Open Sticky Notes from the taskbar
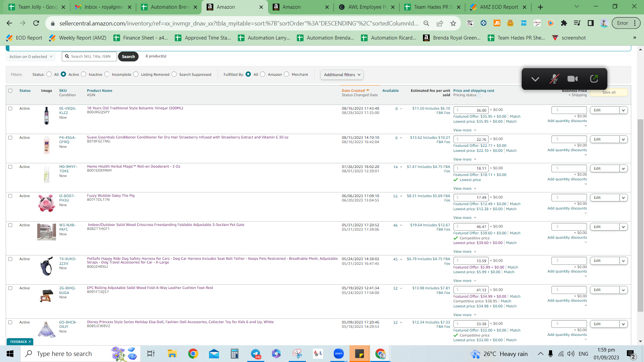The image size is (644, 362). pyautogui.click(x=360, y=354)
